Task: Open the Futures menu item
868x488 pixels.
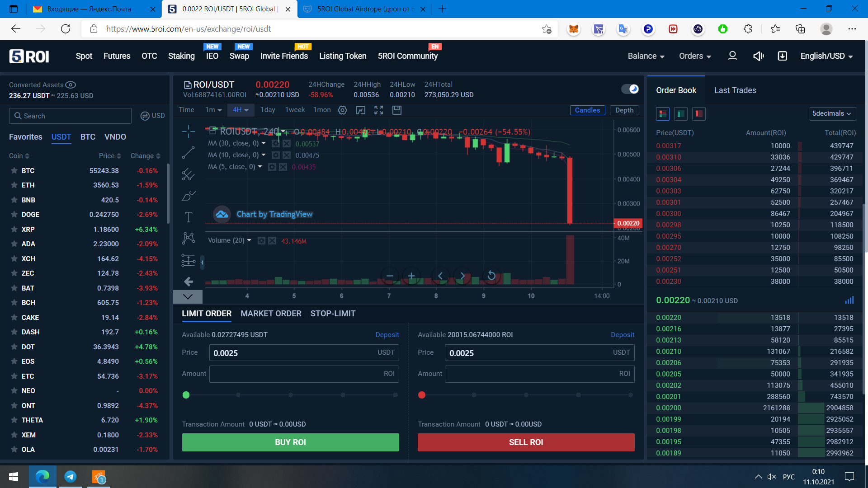Action: click(117, 56)
